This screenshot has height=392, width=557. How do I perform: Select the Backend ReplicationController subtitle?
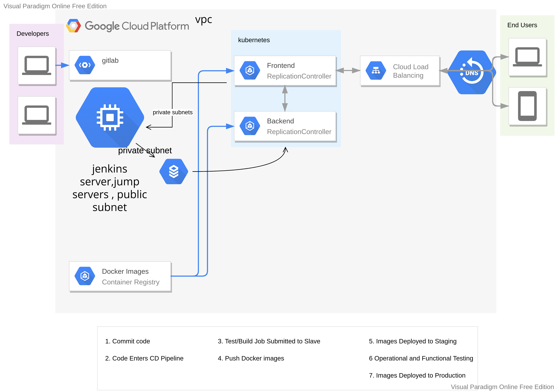pos(299,132)
